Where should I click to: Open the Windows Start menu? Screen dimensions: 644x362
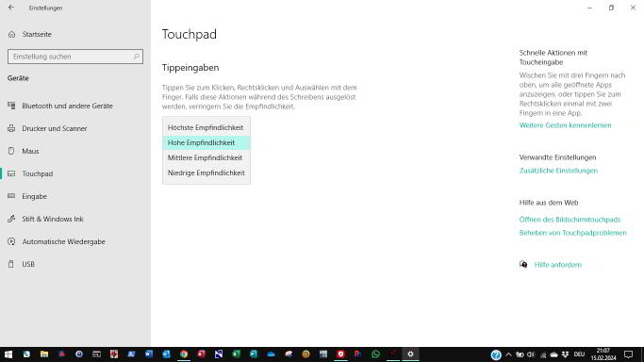(x=8, y=354)
